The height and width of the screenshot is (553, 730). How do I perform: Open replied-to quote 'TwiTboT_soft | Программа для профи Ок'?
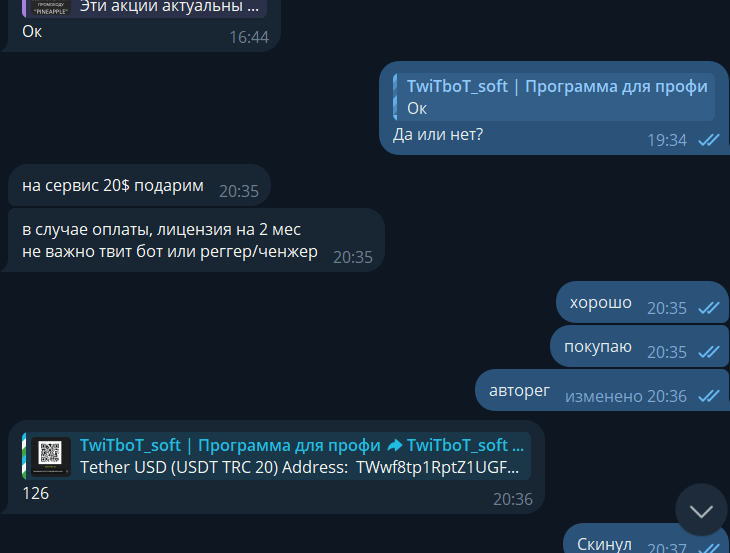(554, 97)
